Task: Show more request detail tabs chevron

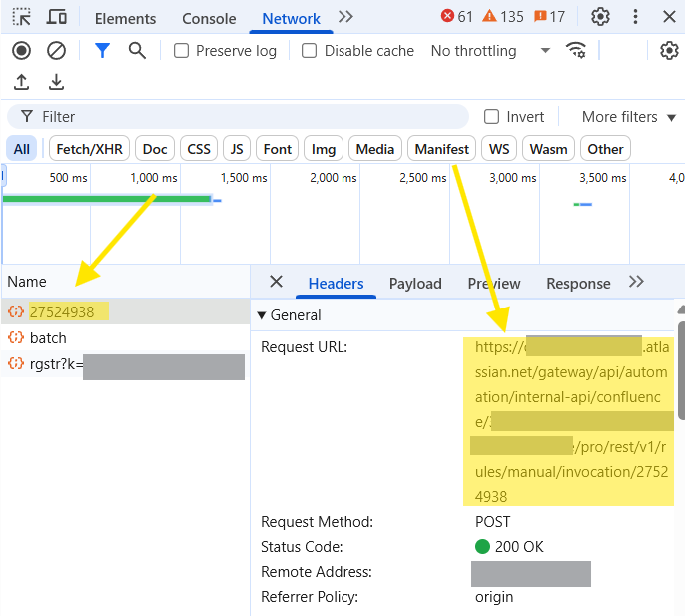Action: point(636,282)
